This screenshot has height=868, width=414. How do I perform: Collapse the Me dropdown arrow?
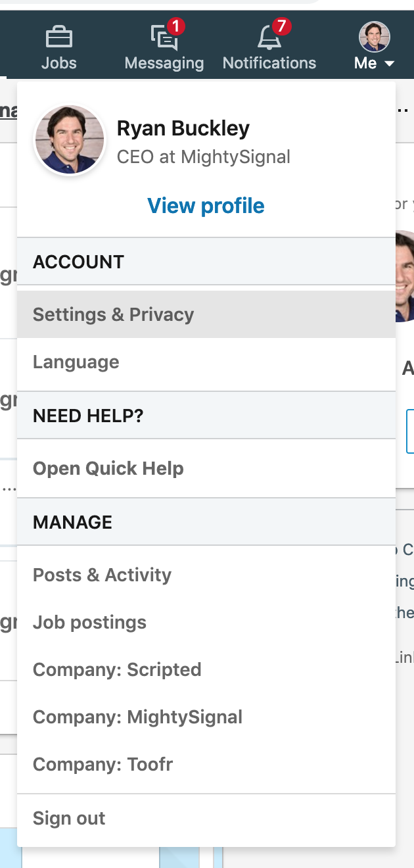(x=389, y=64)
